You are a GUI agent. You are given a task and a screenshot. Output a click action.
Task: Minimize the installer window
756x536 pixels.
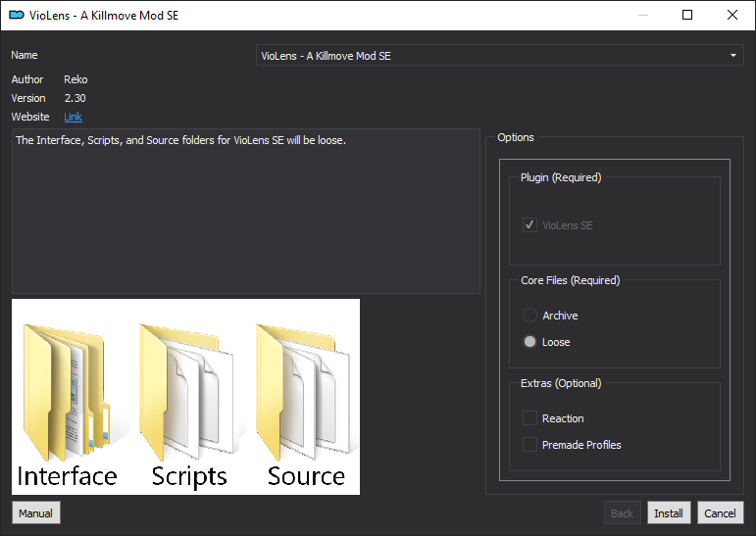(642, 15)
